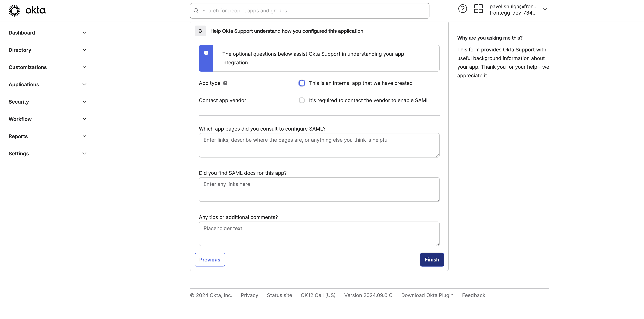This screenshot has width=644, height=319.
Task: Click the tips or additional comments text area
Action: click(x=319, y=234)
